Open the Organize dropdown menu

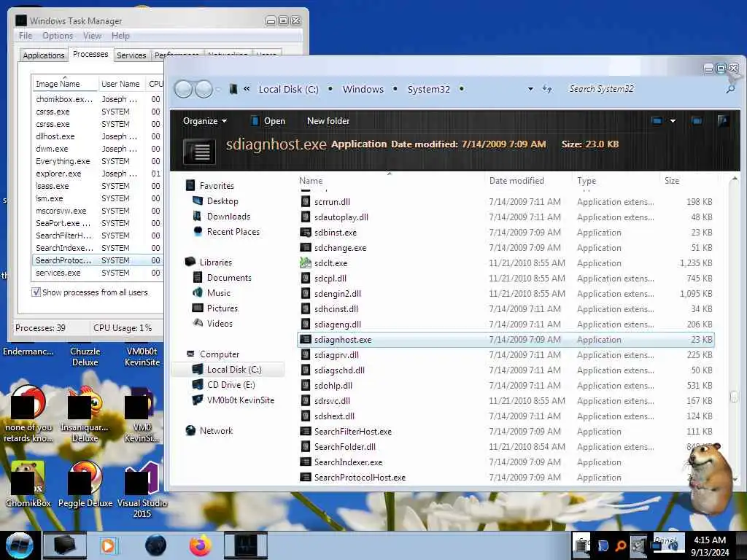click(x=205, y=121)
